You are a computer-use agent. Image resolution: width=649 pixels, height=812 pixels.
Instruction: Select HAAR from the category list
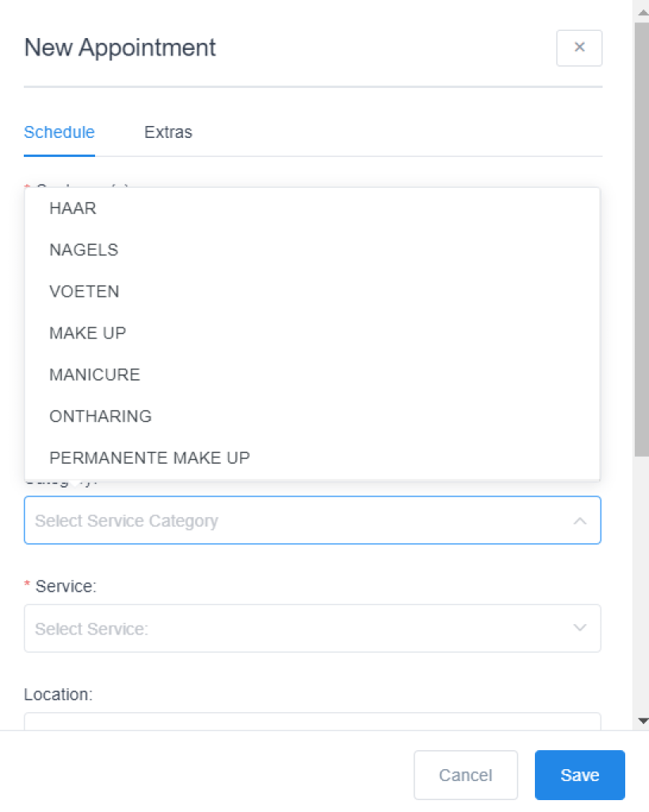73,209
